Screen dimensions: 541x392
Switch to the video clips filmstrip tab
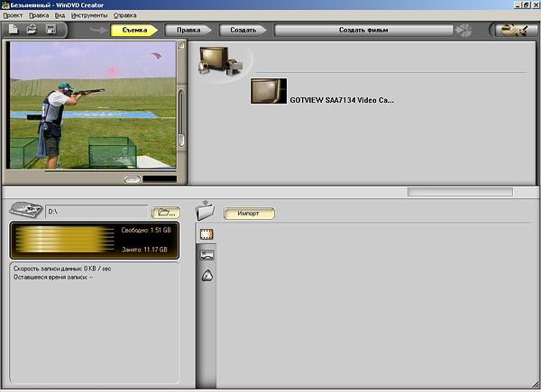point(206,235)
